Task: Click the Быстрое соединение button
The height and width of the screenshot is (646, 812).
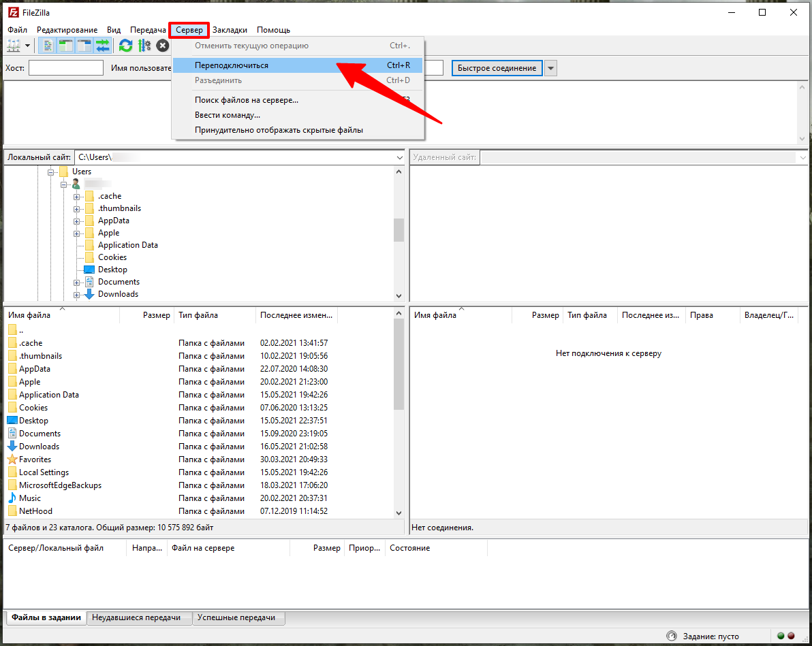Action: 497,68
